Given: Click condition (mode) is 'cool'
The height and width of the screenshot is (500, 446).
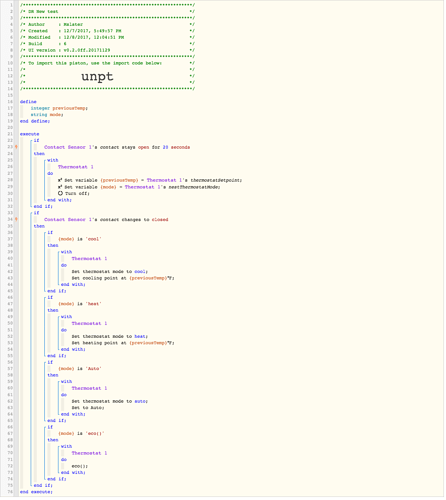Looking at the screenshot, I should pyautogui.click(x=80, y=239).
